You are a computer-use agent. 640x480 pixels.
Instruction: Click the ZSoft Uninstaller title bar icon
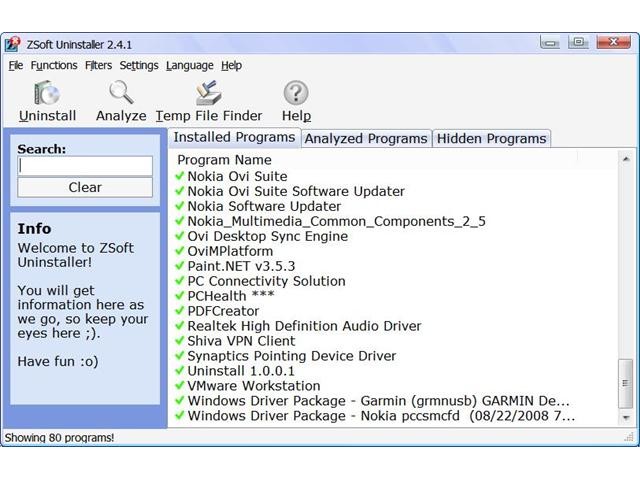click(x=13, y=44)
